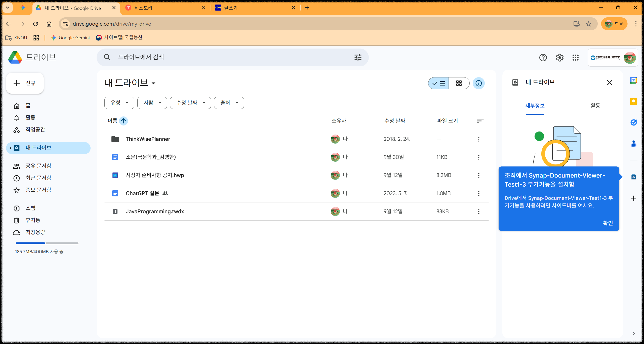This screenshot has width=644, height=344.
Task: Toggle the details info panel button
Action: pos(478,83)
